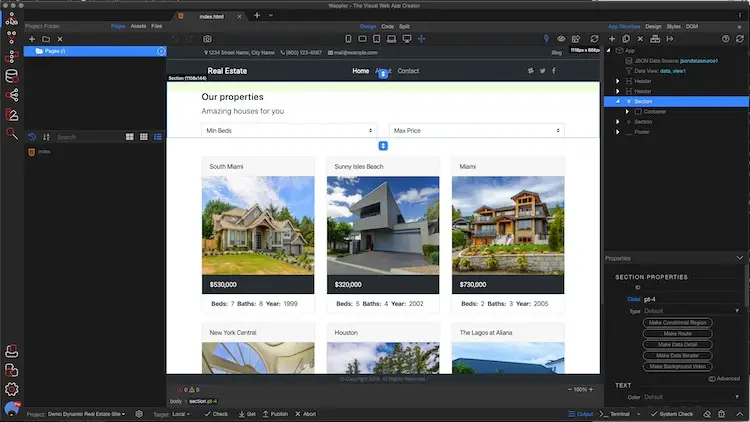Click the camera screenshot icon
Screen dimensions: 750x422
[x=207, y=39]
